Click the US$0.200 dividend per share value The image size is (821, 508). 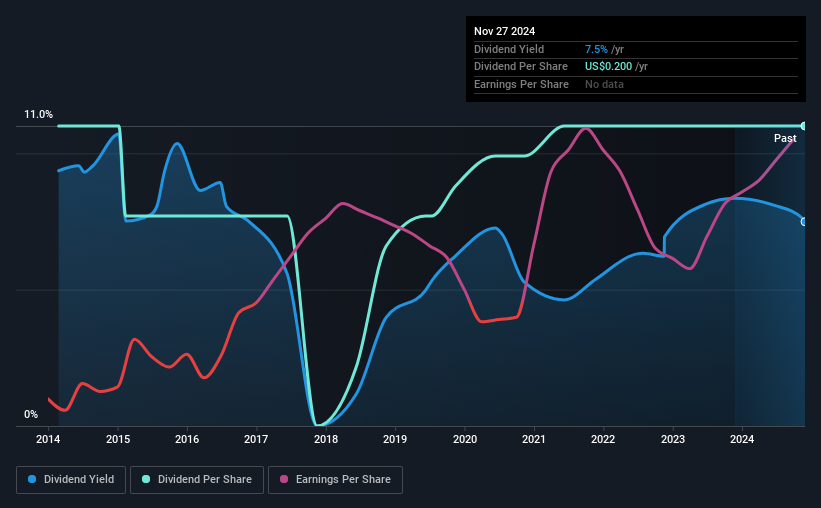point(608,67)
